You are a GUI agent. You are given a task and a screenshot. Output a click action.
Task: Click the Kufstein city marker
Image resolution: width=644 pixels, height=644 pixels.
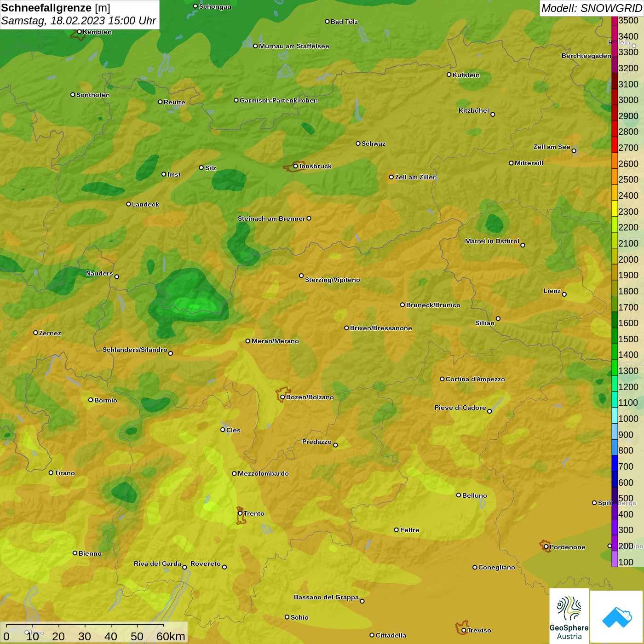pos(449,75)
